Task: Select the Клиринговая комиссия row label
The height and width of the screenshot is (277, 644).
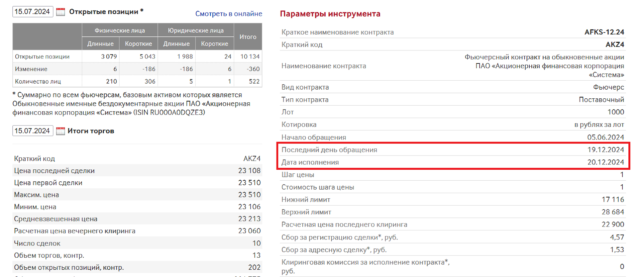Action: pos(365,267)
